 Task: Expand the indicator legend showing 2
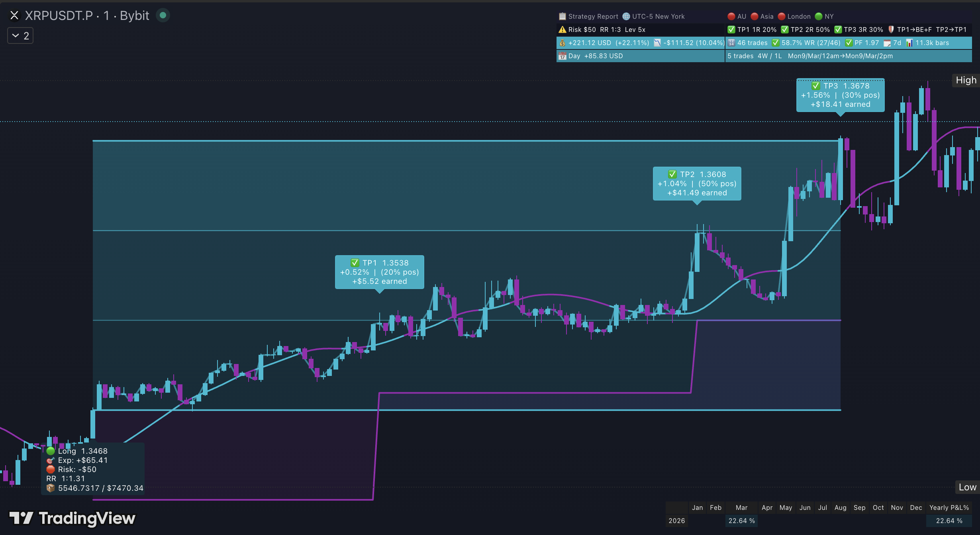[20, 36]
